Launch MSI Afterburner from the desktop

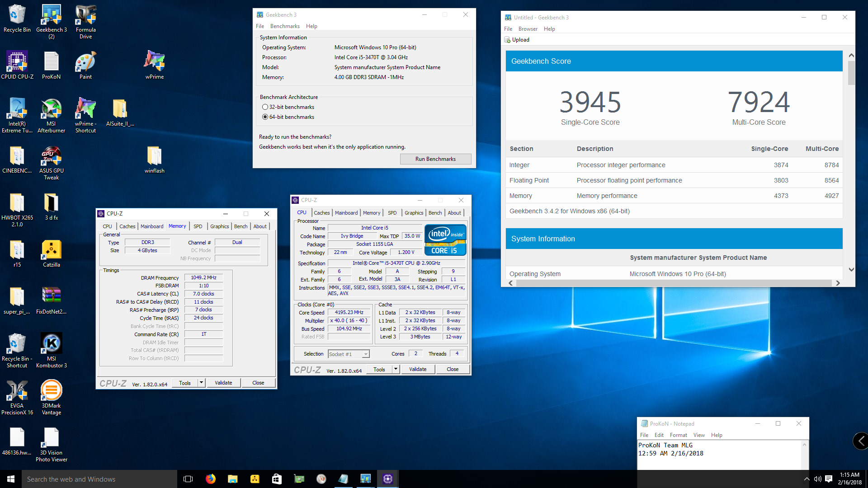coord(52,115)
